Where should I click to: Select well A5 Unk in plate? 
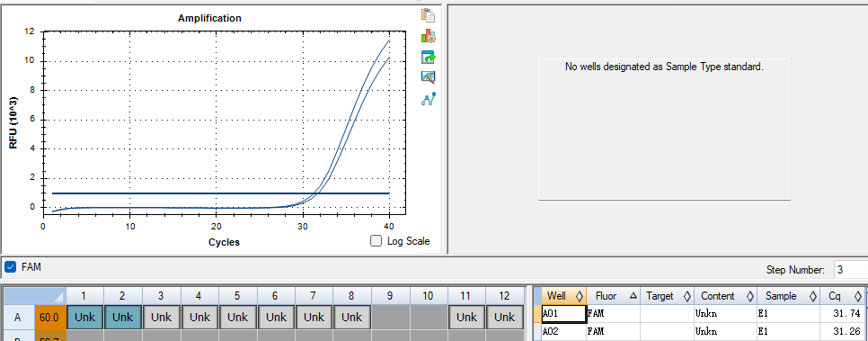tap(237, 318)
